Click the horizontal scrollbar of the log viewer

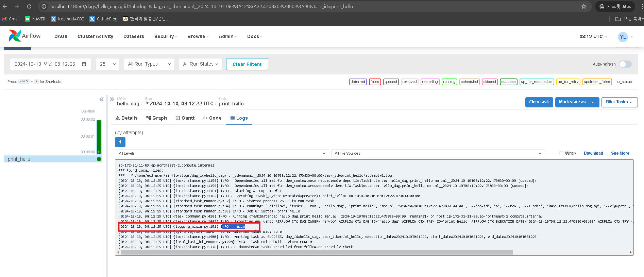pos(317,253)
